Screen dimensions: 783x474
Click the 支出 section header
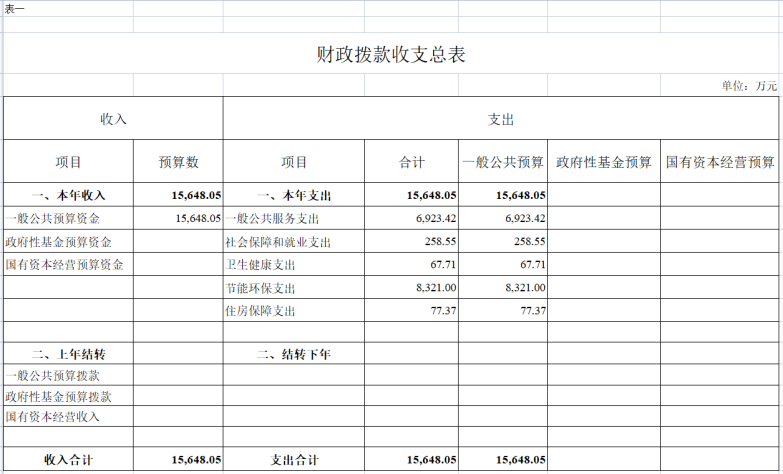point(501,119)
